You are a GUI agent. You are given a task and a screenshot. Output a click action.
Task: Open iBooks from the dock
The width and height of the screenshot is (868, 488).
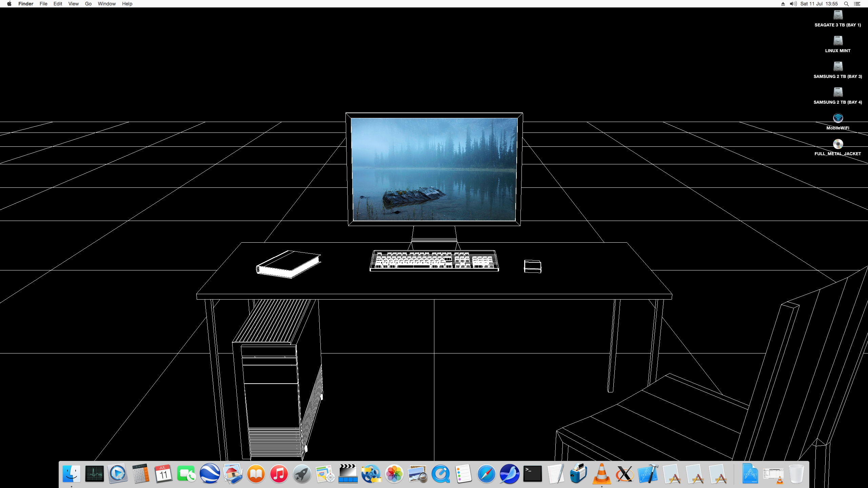point(256,473)
